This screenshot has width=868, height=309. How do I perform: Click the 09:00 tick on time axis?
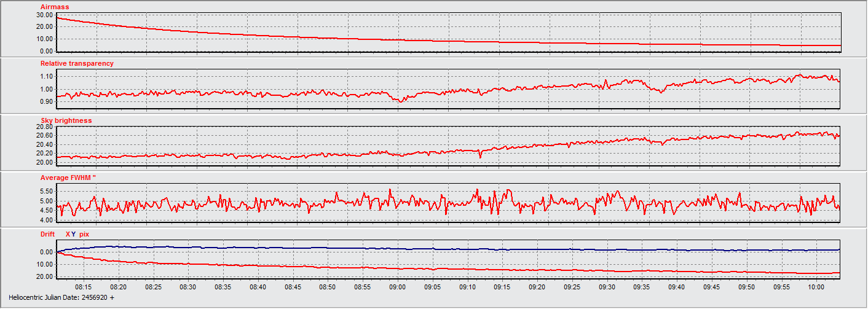coord(398,287)
